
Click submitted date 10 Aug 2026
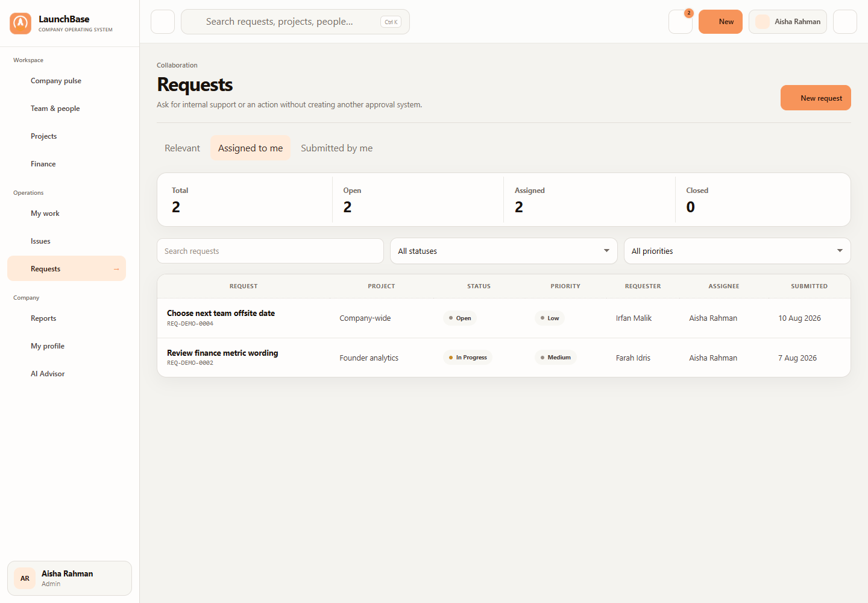coord(799,318)
